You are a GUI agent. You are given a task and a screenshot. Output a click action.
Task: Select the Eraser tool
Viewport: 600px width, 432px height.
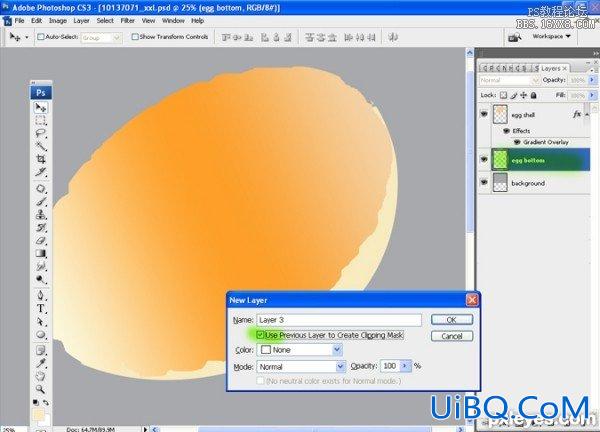(41, 241)
